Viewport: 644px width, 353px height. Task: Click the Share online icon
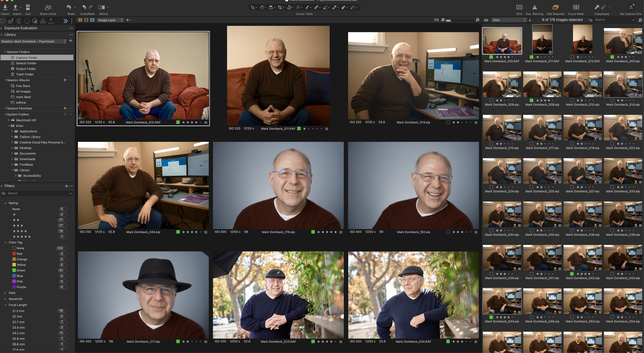pyautogui.click(x=48, y=7)
